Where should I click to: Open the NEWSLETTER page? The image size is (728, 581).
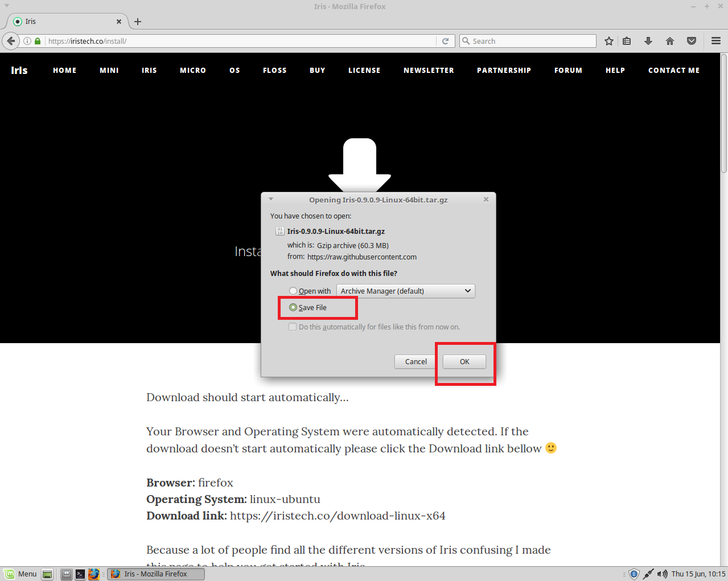point(429,71)
